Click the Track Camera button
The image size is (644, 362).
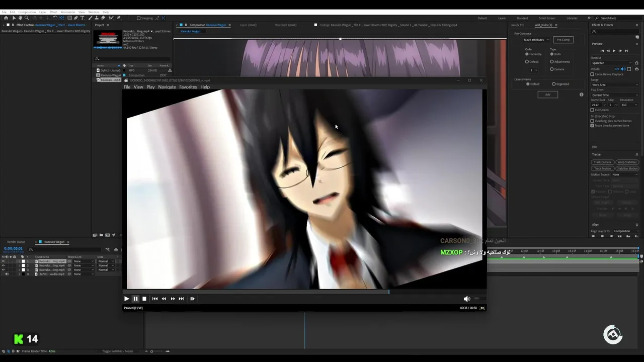[602, 162]
